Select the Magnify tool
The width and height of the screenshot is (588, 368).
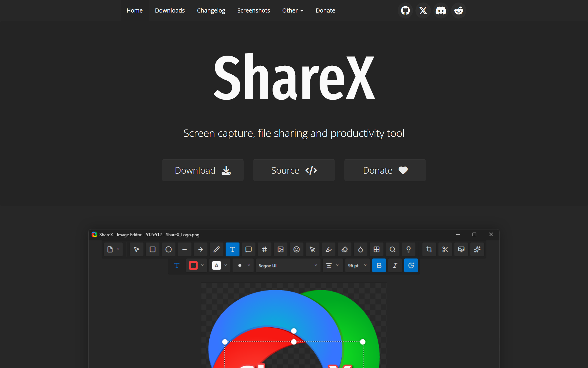[x=393, y=249]
